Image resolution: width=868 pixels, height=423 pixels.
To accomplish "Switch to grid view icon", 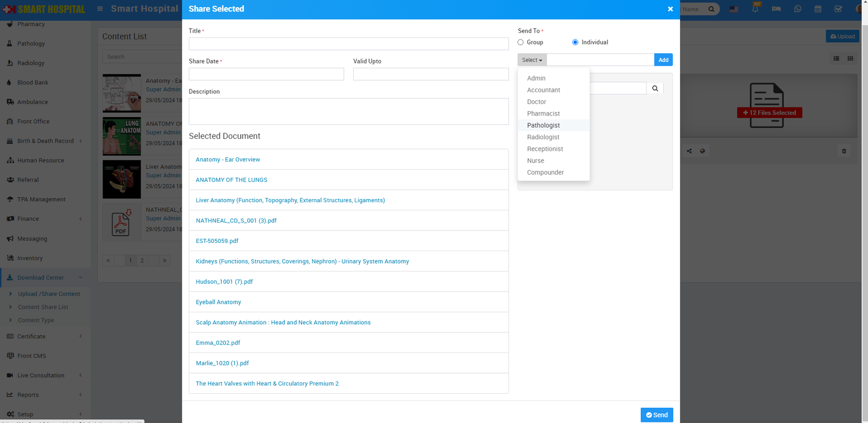I will (x=850, y=59).
